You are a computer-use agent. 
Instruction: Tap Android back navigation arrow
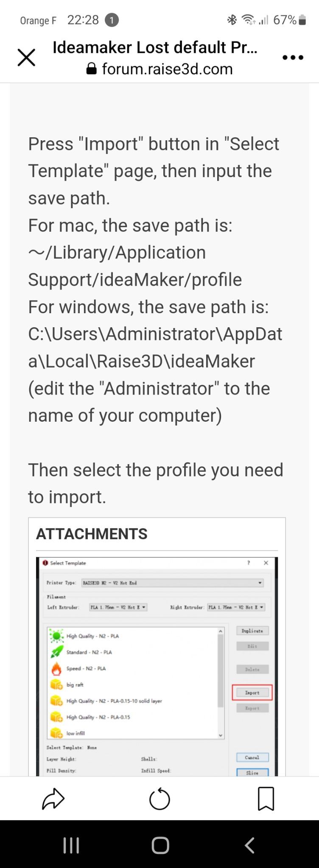pos(249,845)
